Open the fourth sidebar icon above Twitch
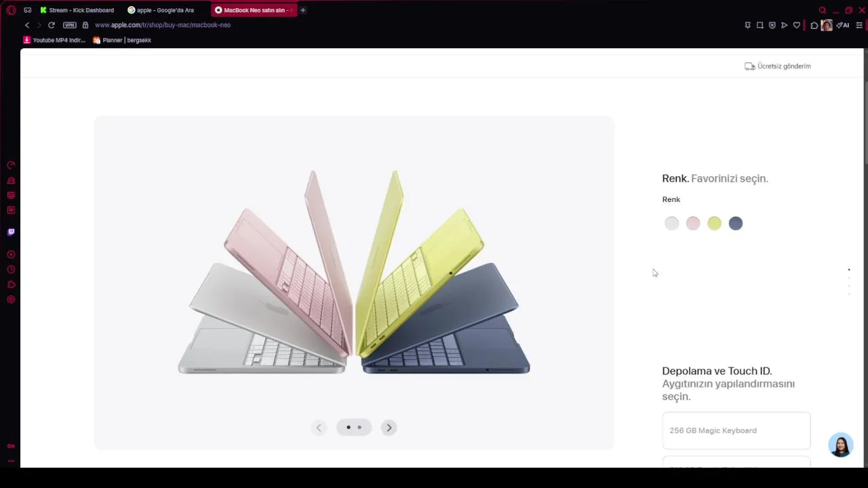This screenshot has width=868, height=488. pyautogui.click(x=11, y=210)
